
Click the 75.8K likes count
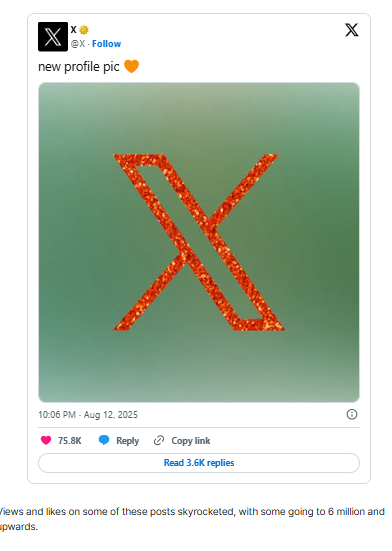70,441
